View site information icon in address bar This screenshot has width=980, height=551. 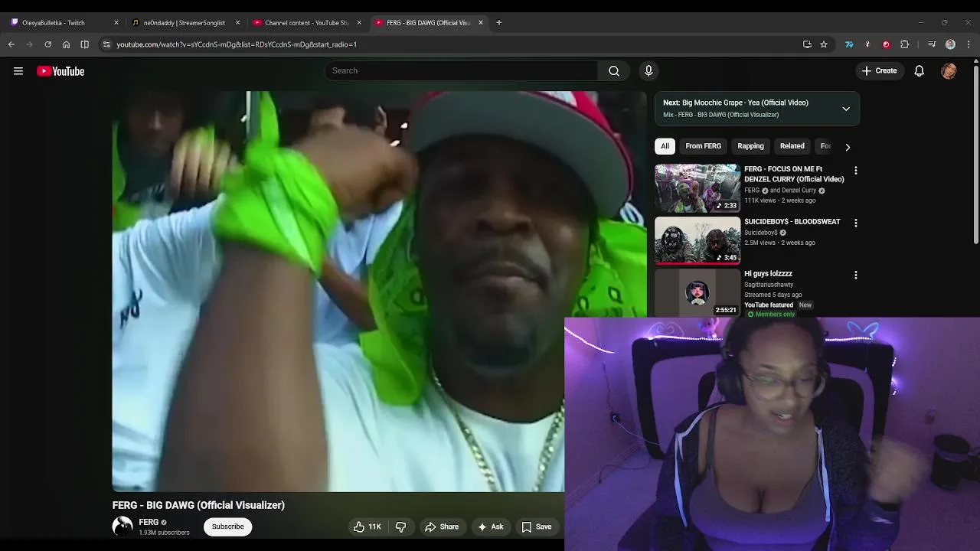pos(106,44)
